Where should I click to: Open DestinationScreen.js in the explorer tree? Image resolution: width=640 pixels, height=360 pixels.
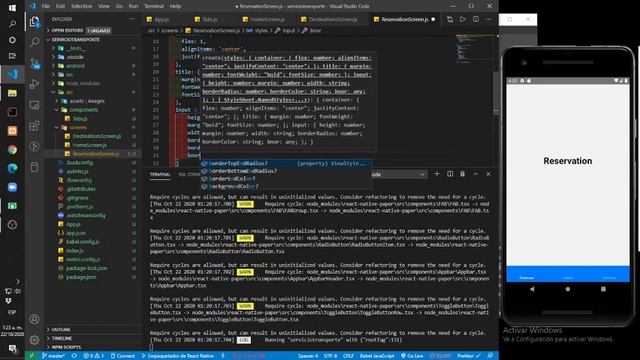[97, 136]
